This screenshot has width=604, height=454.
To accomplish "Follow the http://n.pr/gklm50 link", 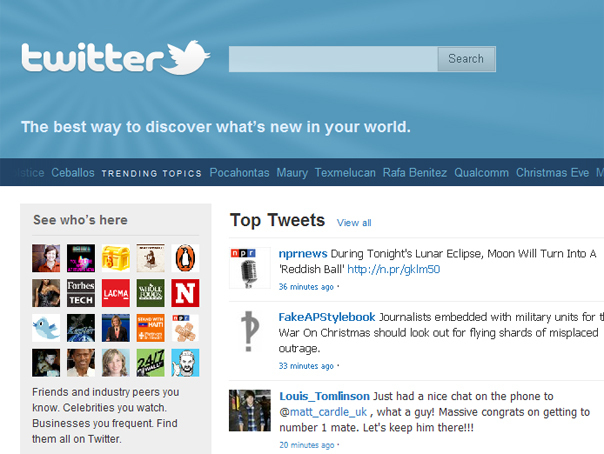I will (394, 269).
